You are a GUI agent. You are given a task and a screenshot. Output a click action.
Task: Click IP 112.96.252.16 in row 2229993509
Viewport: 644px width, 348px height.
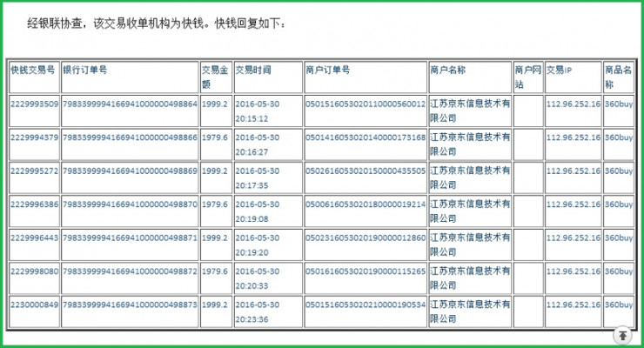click(x=573, y=104)
